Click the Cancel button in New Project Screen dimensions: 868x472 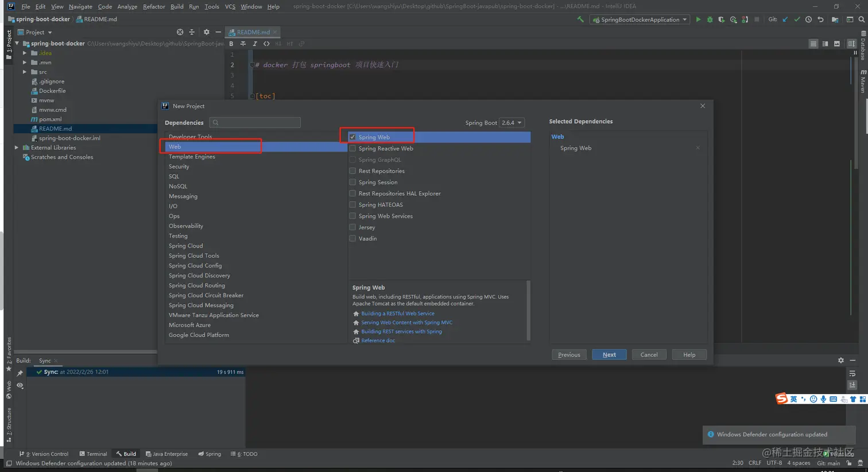click(649, 355)
